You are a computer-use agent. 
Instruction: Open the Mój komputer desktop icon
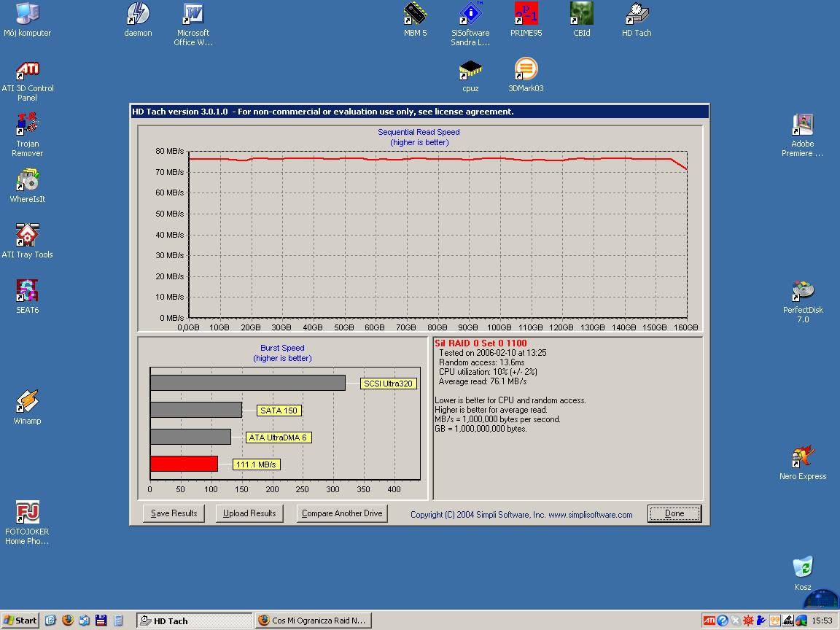27,20
